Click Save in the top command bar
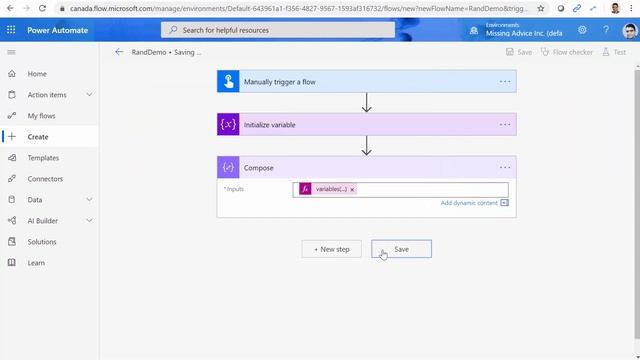 click(x=519, y=52)
